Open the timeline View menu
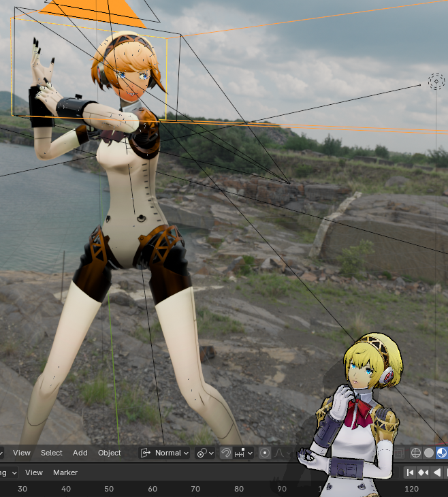448x497 pixels. click(34, 472)
